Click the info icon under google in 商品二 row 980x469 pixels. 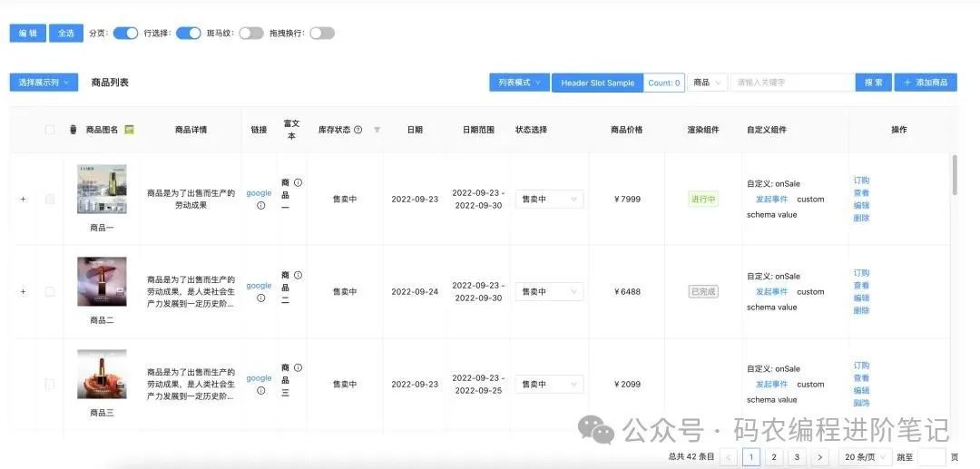coord(260,298)
